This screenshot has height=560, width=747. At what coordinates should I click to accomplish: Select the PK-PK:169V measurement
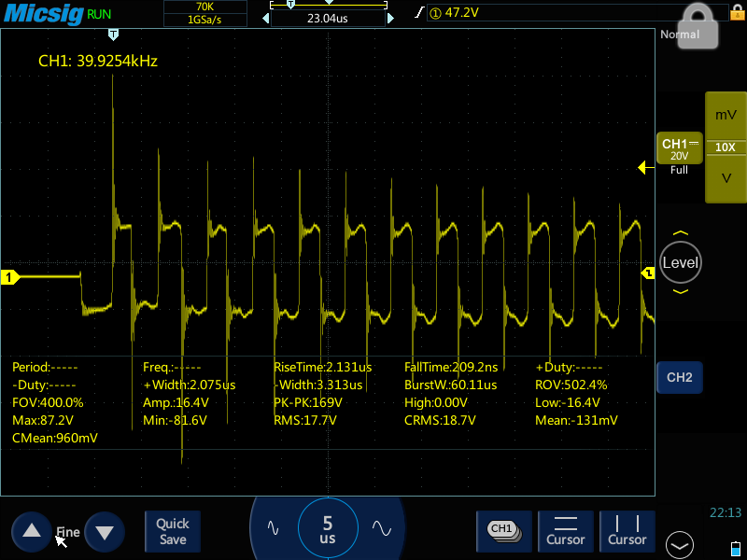(308, 402)
